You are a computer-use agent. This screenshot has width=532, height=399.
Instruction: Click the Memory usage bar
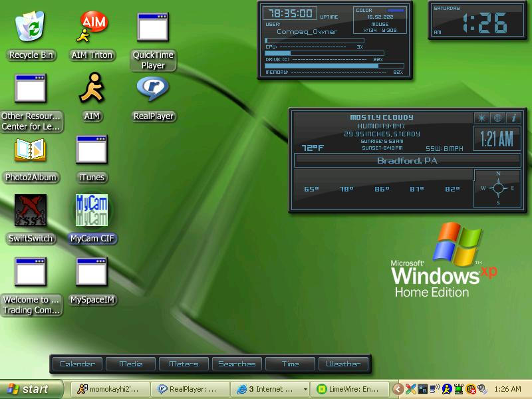[334, 66]
